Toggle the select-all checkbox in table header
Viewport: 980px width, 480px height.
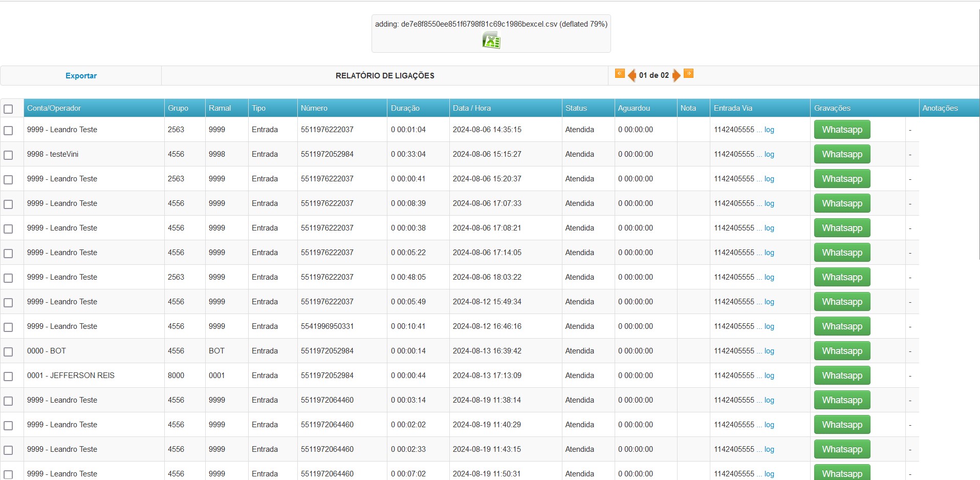pyautogui.click(x=8, y=109)
